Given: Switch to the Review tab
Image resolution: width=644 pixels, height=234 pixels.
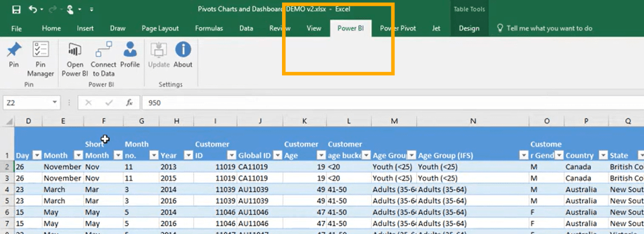Looking at the screenshot, I should tap(280, 28).
